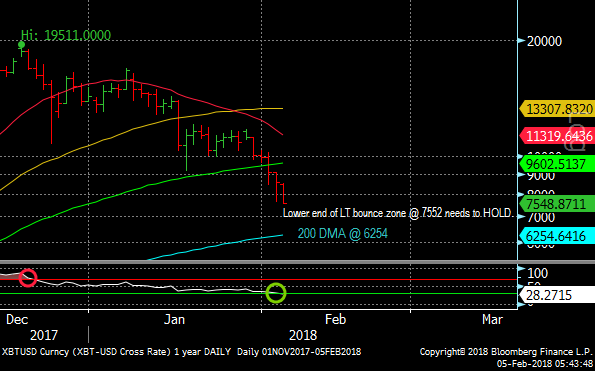Image resolution: width=595 pixels, height=371 pixels.
Task: Click the Dec month axis label
Action: tap(17, 319)
